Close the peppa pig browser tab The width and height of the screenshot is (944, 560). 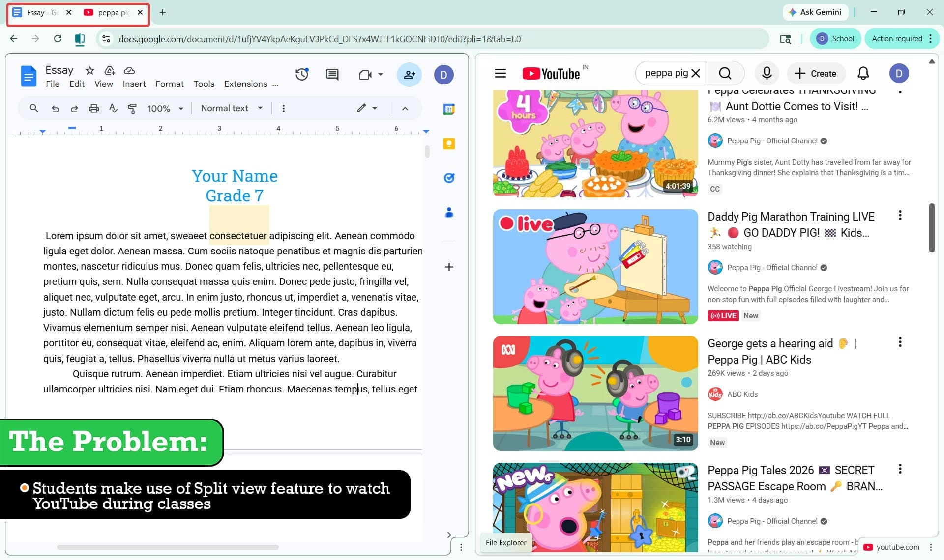click(x=140, y=12)
